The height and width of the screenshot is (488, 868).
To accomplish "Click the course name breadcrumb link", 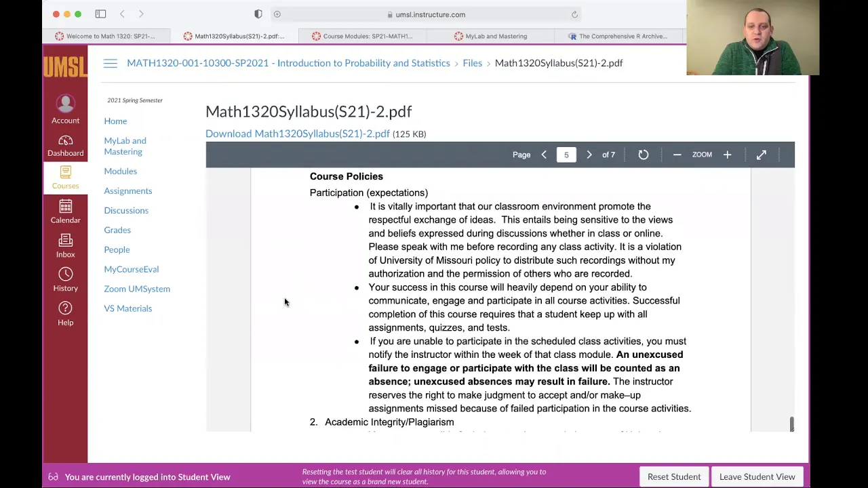I will 288,63.
